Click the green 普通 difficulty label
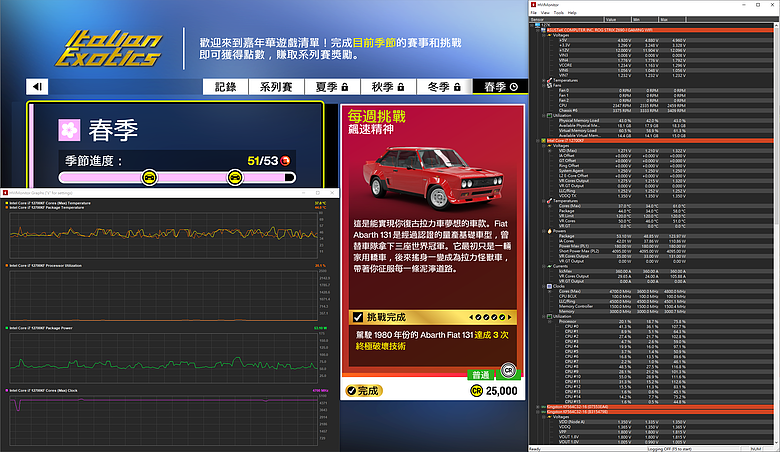Viewport: 780px width, 452px height. pos(481,374)
